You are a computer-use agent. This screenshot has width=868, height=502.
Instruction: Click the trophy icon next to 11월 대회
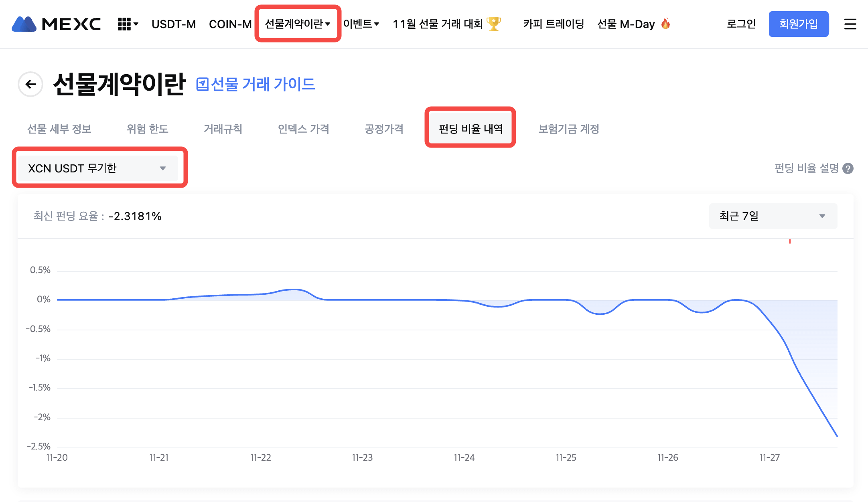pyautogui.click(x=494, y=24)
